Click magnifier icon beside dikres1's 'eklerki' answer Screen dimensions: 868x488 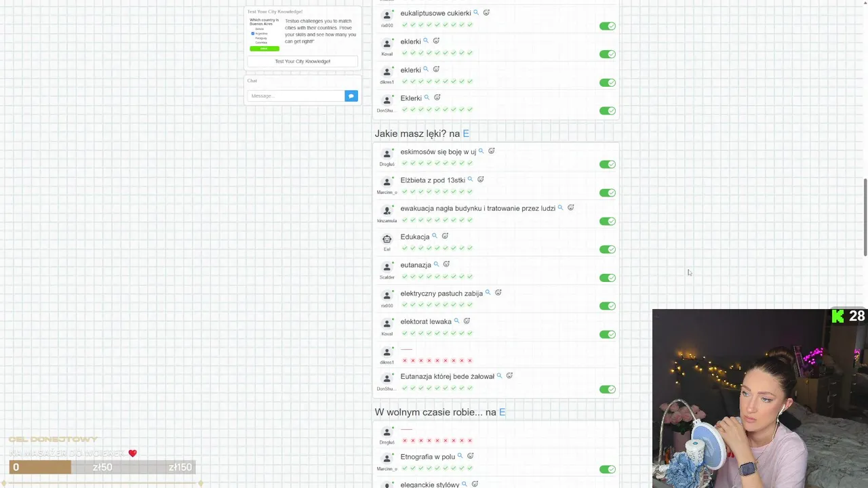tap(426, 69)
